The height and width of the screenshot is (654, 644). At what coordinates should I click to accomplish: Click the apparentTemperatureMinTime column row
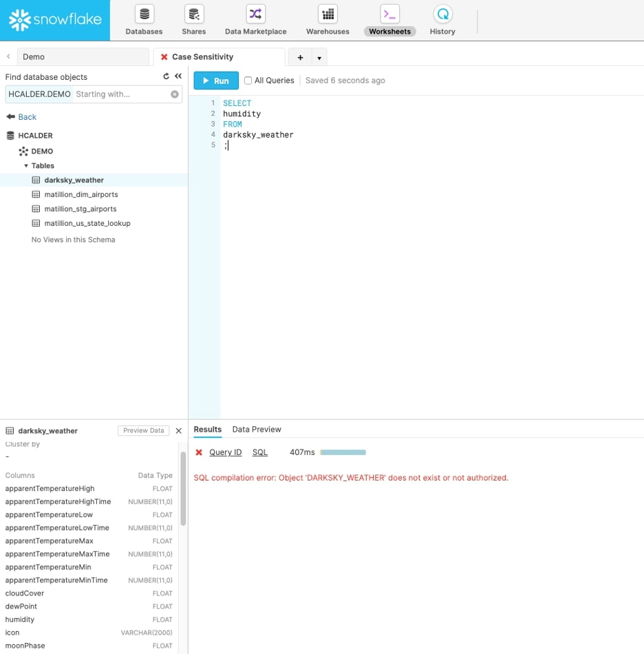[89, 580]
